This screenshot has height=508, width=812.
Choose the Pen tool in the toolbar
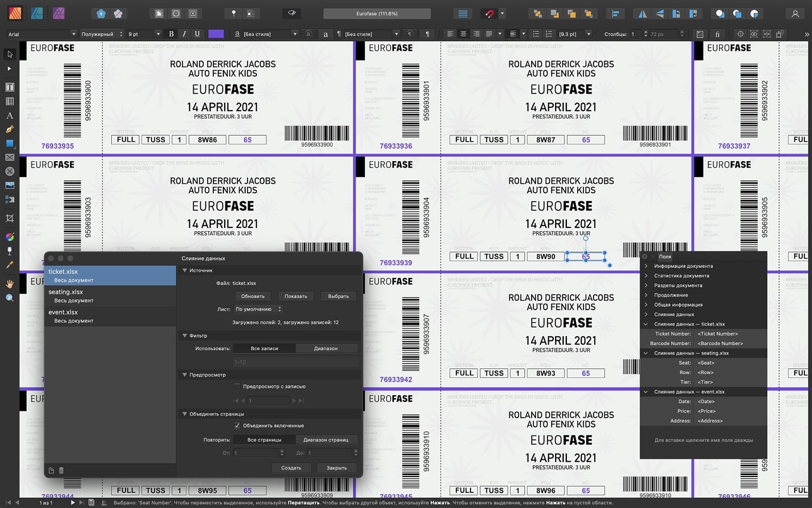pos(9,130)
